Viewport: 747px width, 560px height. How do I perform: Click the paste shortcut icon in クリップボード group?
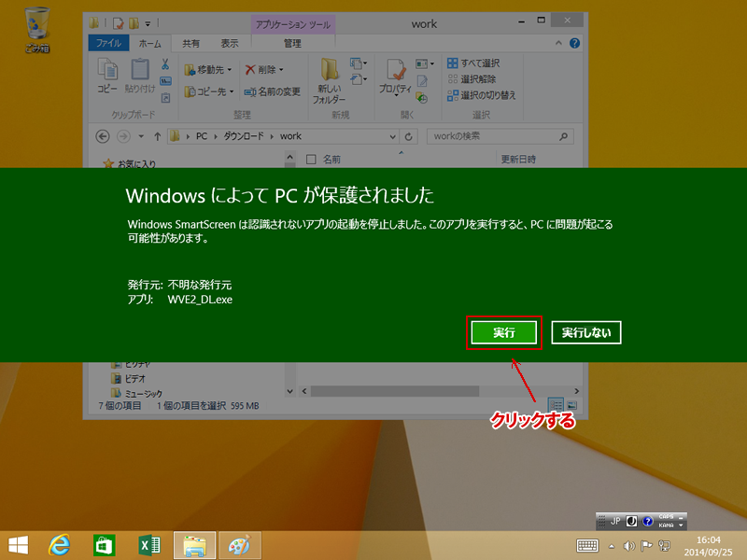[x=165, y=98]
